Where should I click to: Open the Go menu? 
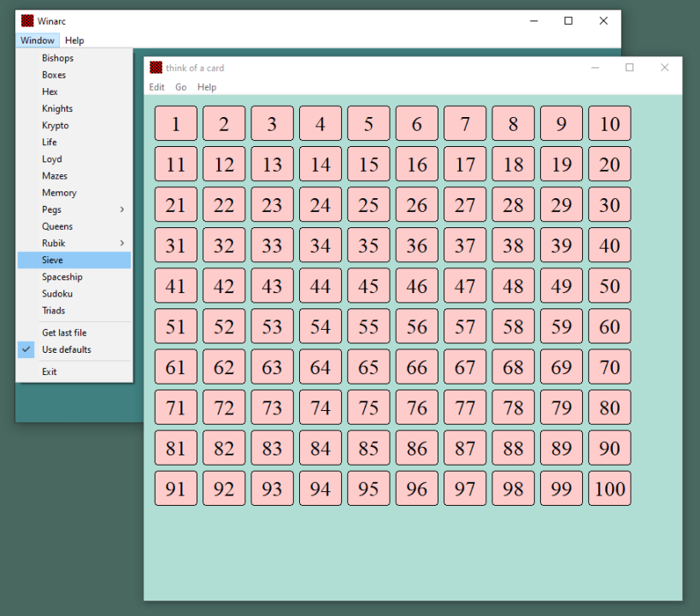(x=181, y=87)
